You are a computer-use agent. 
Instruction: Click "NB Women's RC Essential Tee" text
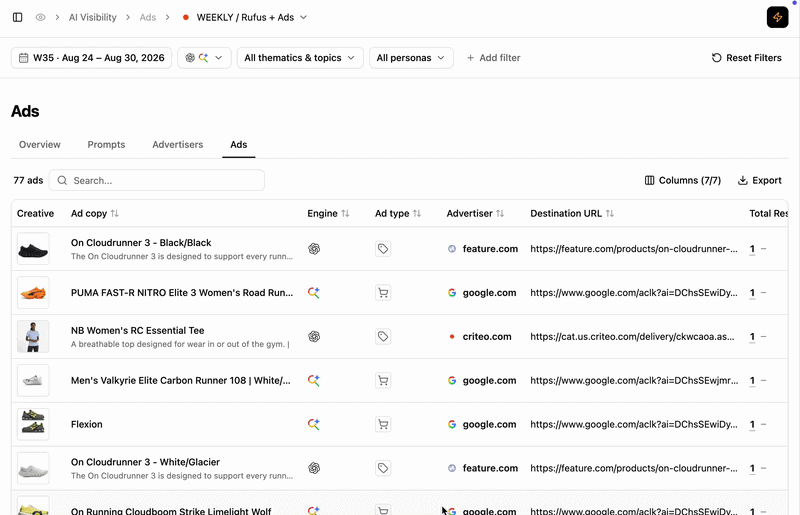click(138, 330)
